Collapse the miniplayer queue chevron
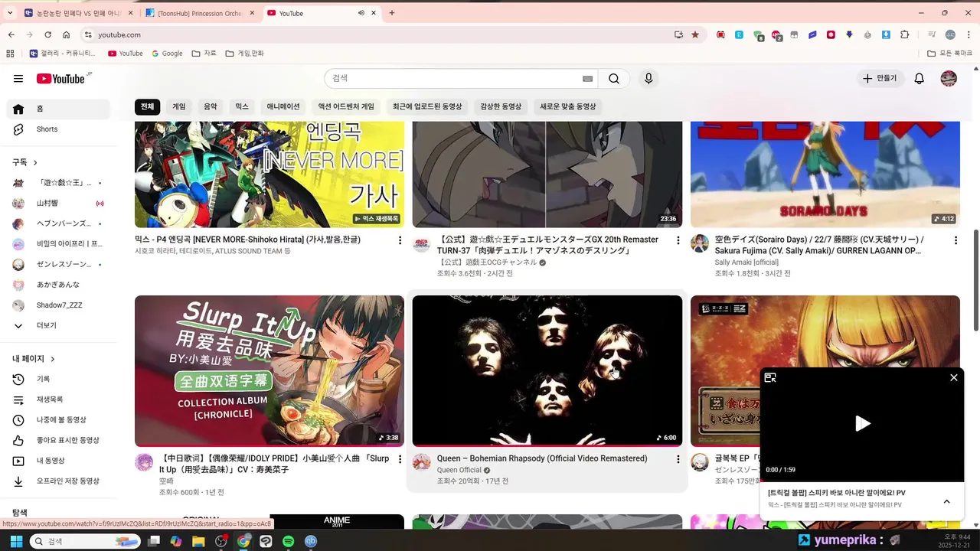The height and width of the screenshot is (551, 980). (x=946, y=501)
